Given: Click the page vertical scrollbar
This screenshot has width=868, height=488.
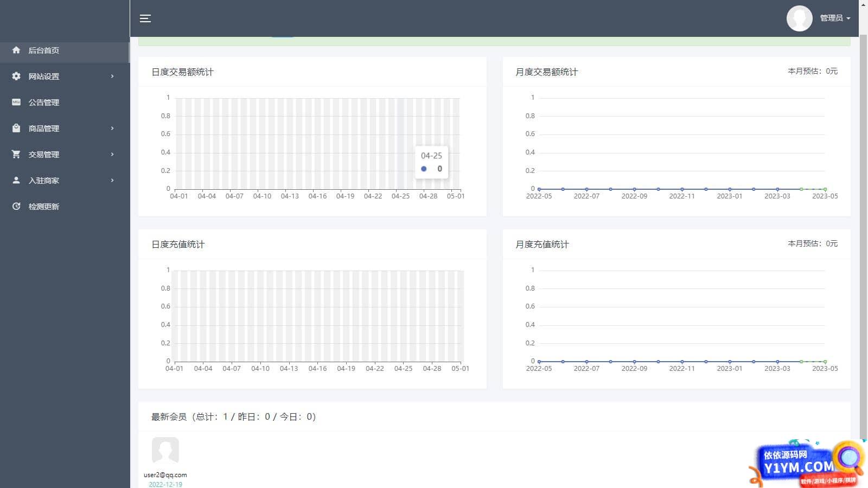Looking at the screenshot, I should 863,237.
